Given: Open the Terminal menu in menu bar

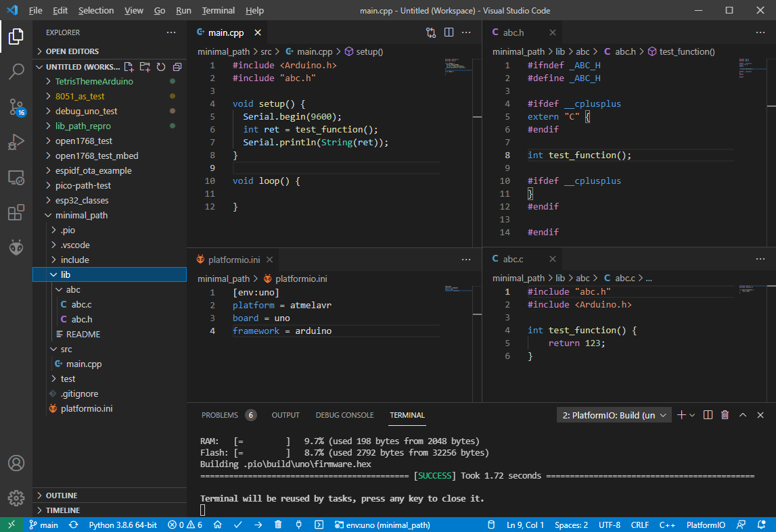Looking at the screenshot, I should point(219,11).
